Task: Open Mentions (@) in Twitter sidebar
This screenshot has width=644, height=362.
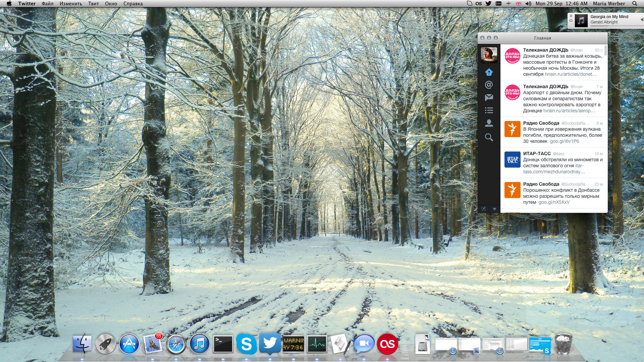Action: tap(489, 85)
